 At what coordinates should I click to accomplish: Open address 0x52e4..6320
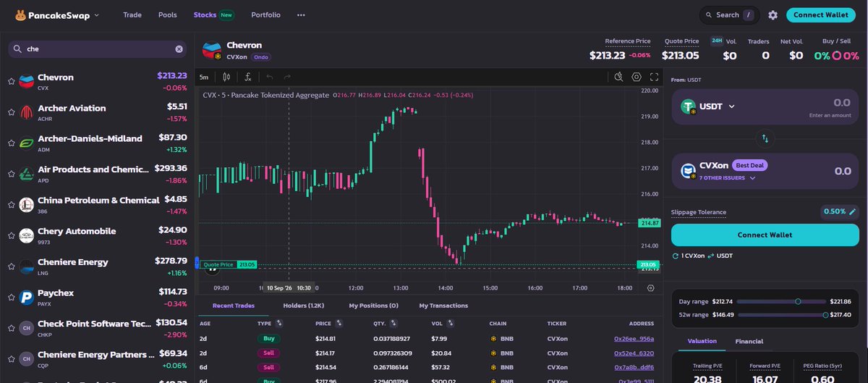[x=634, y=353]
